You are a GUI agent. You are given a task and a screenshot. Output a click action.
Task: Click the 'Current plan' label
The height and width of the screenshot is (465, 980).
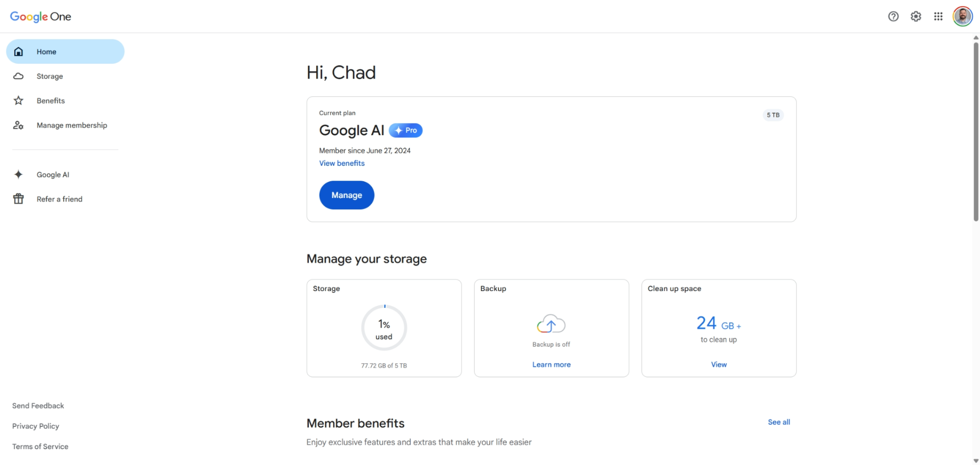[x=337, y=113]
